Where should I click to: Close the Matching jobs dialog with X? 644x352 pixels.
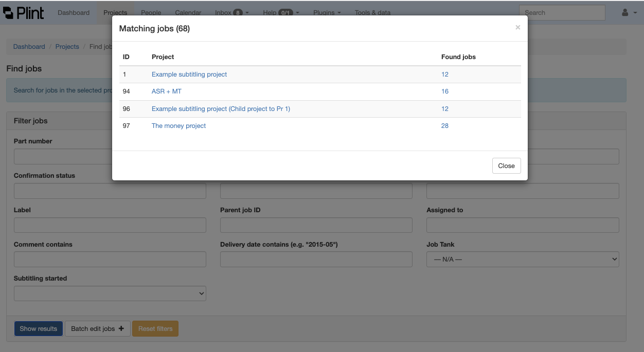(517, 28)
